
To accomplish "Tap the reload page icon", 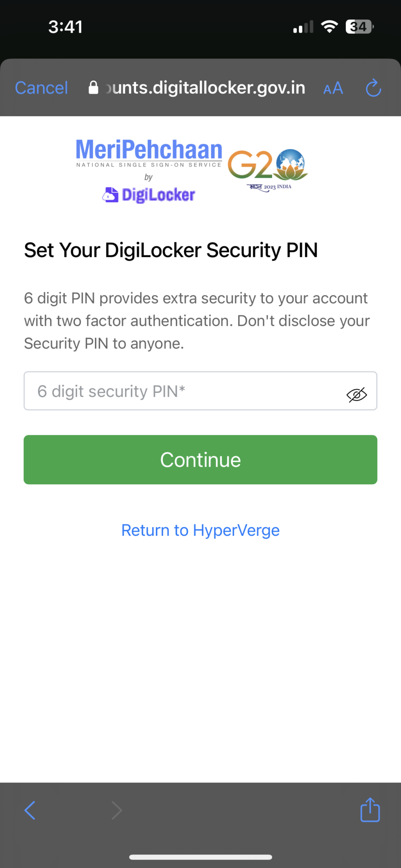I will click(x=373, y=88).
